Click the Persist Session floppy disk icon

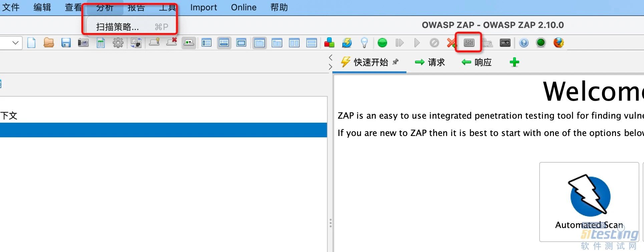point(66,43)
